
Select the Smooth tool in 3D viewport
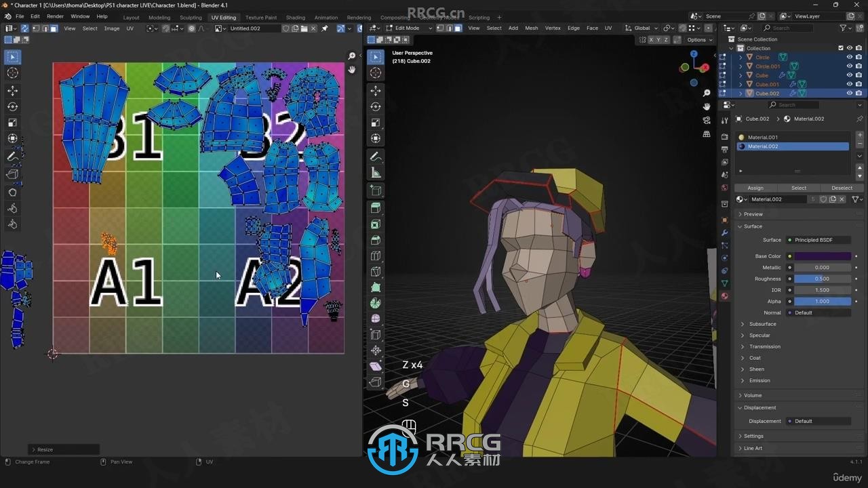coord(376,319)
